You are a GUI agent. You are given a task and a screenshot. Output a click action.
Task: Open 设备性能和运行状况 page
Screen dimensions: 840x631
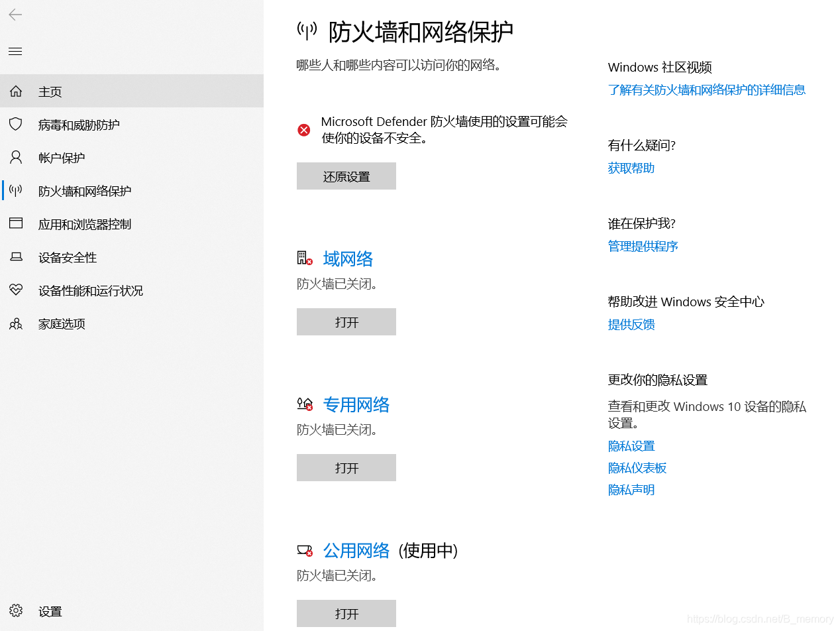pos(132,290)
